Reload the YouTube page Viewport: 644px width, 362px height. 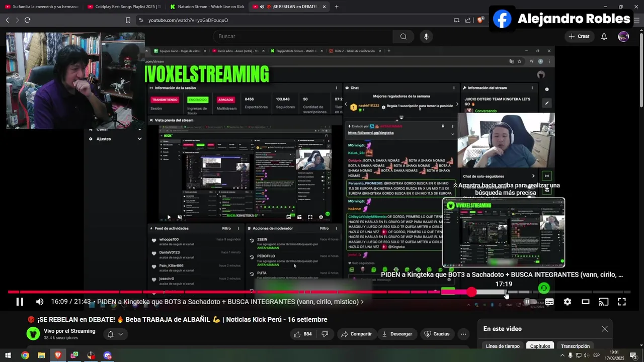pyautogui.click(x=27, y=20)
